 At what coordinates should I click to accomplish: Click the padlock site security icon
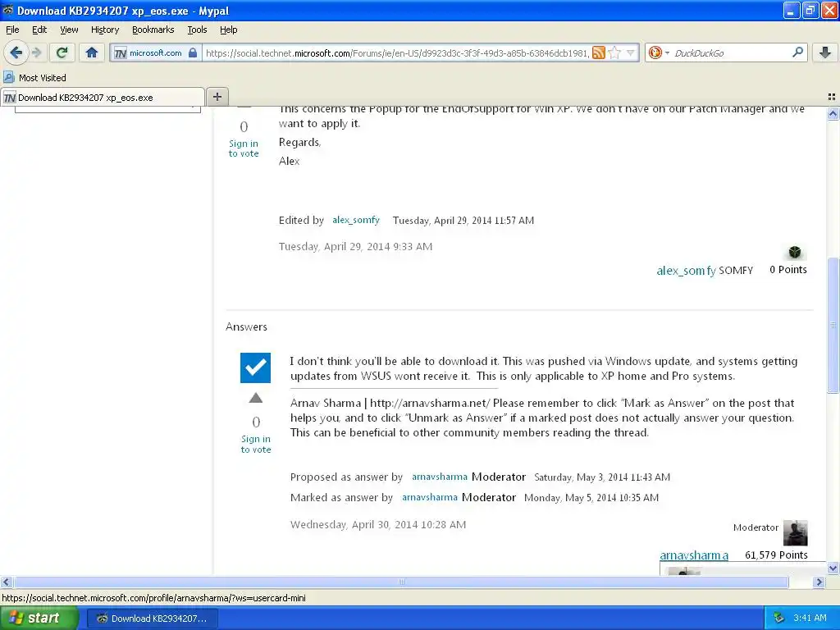193,52
